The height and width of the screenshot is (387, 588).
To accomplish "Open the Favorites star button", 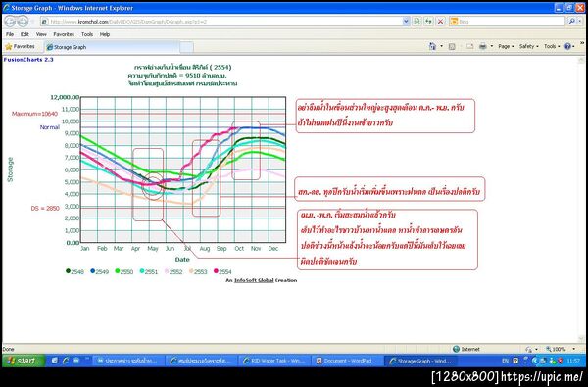I will click(x=21, y=46).
